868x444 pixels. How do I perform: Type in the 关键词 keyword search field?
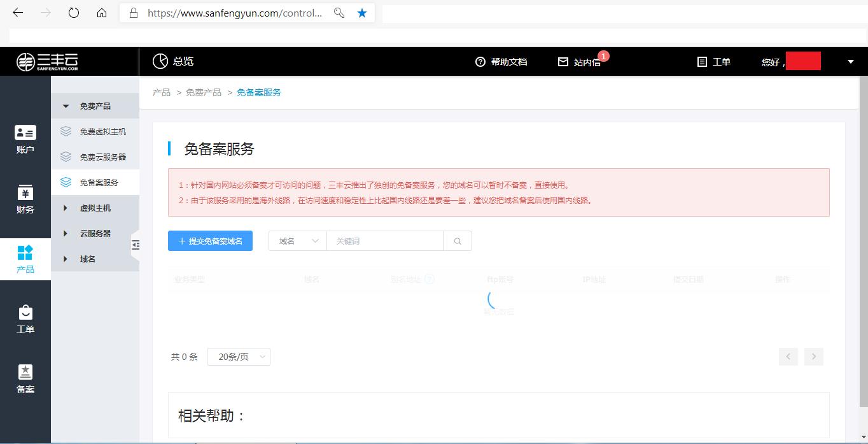pos(382,241)
